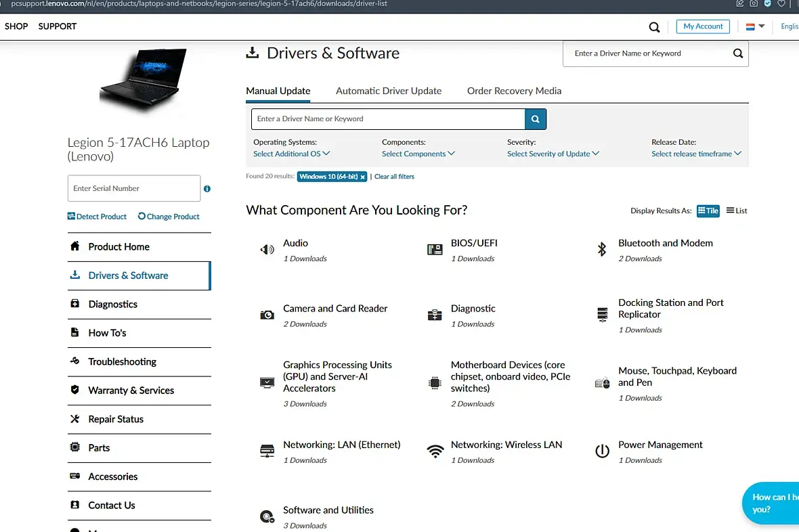Click the Bluetooth and Modem icon
The image size is (799, 532).
click(602, 249)
